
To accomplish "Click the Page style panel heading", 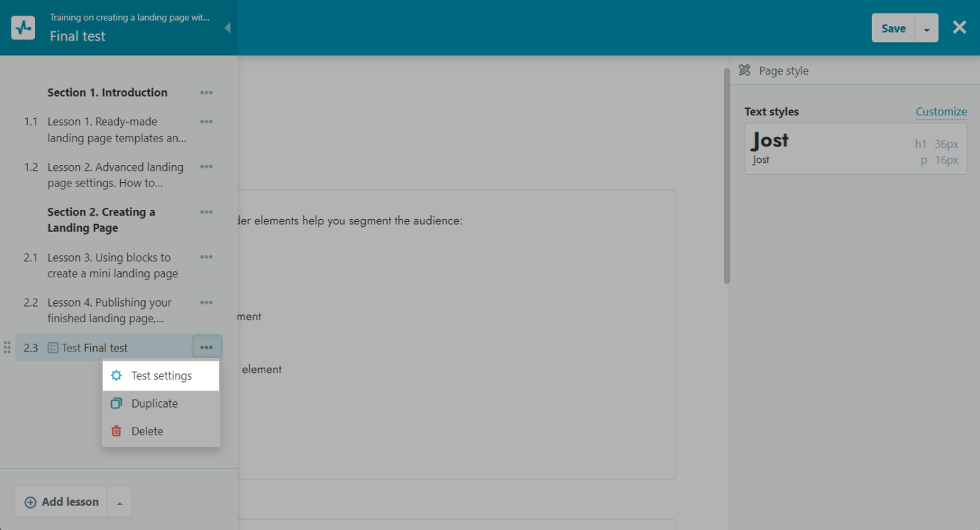I will pos(784,70).
